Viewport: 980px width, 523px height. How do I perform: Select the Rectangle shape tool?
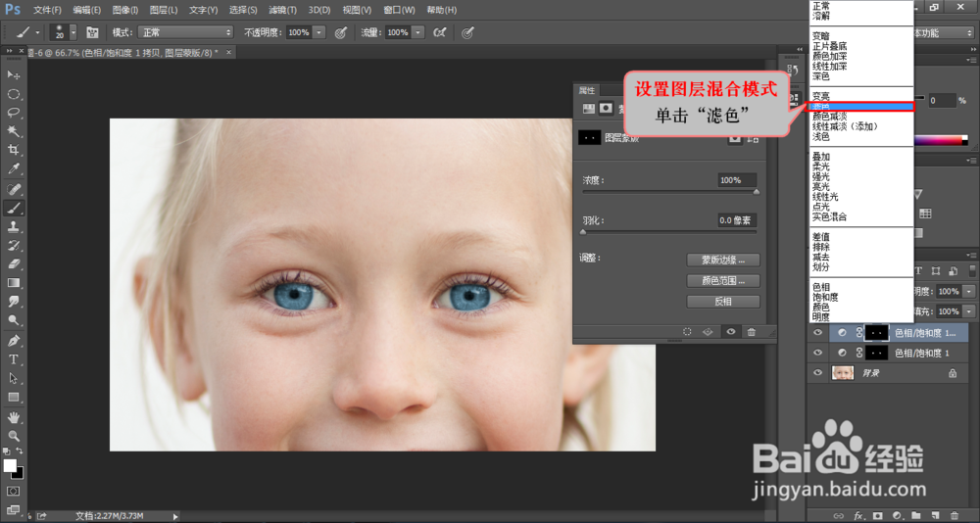click(x=13, y=398)
